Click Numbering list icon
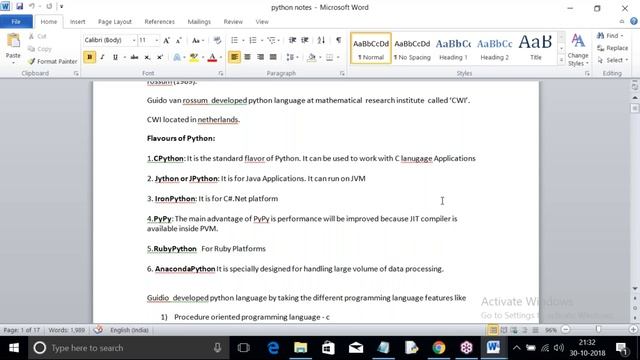The height and width of the screenshot is (360, 640). click(253, 40)
